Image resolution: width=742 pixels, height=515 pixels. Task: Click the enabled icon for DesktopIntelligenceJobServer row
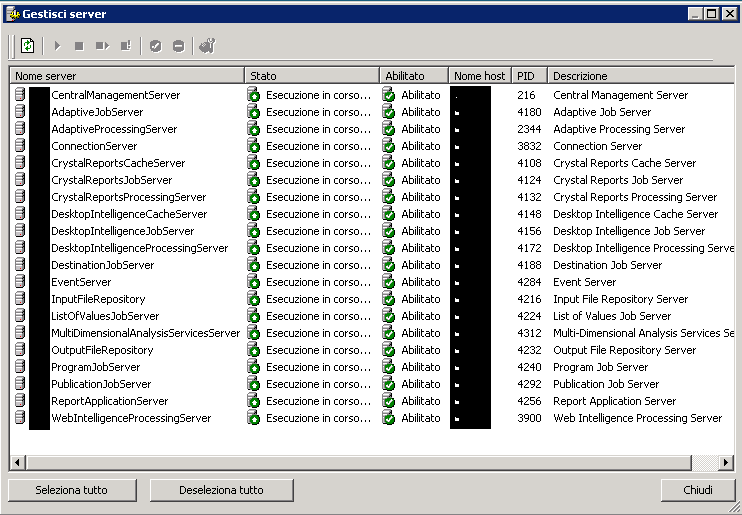(389, 231)
